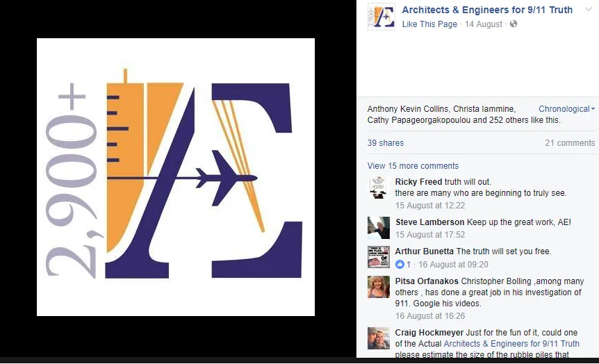Like This Page
Viewport: 599px width, 364px height.
point(429,24)
